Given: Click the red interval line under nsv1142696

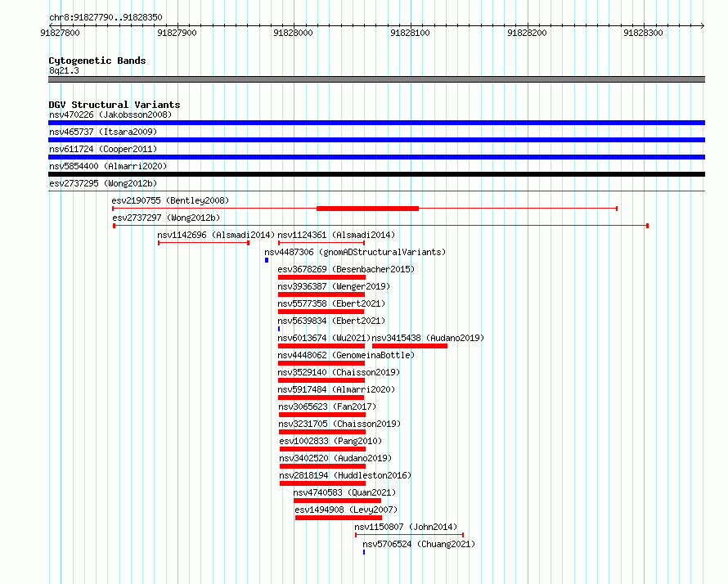Looking at the screenshot, I should coord(204,243).
